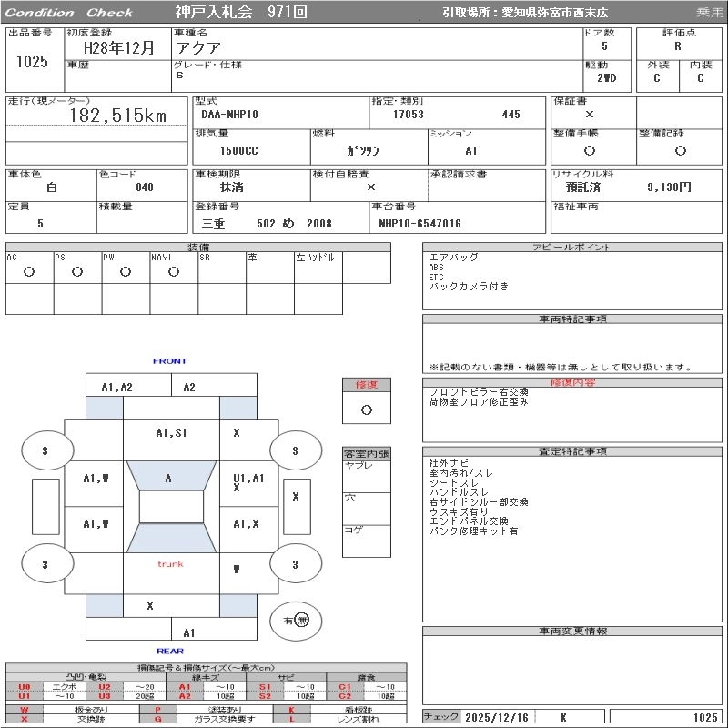The height and width of the screenshot is (728, 728).
Task: Toggle the NAVI equipment circle
Action: point(174,271)
